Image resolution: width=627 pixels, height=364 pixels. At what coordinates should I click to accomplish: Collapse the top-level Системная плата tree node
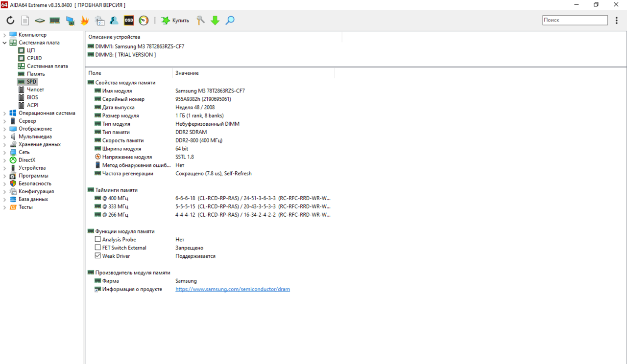4,43
